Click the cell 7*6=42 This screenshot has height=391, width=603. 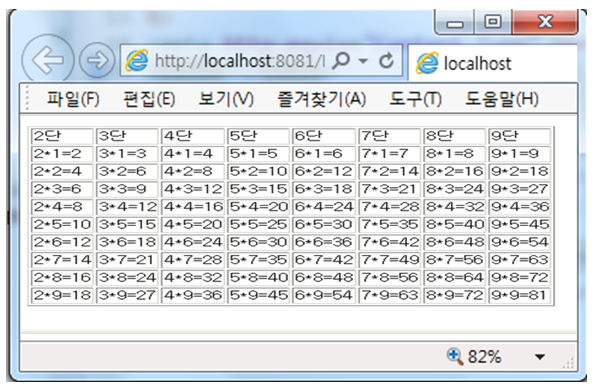(x=390, y=242)
